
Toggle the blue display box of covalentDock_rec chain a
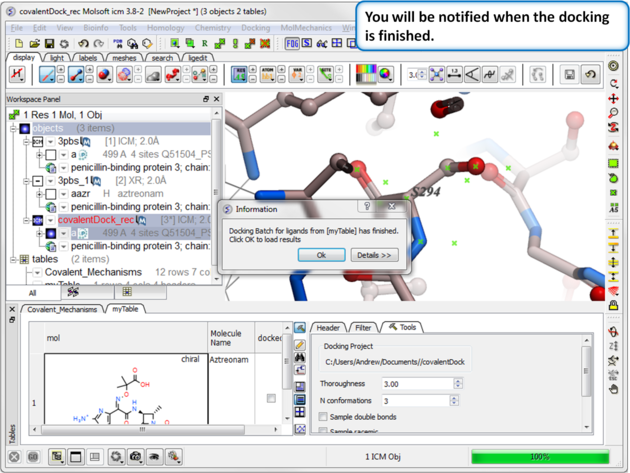51,233
